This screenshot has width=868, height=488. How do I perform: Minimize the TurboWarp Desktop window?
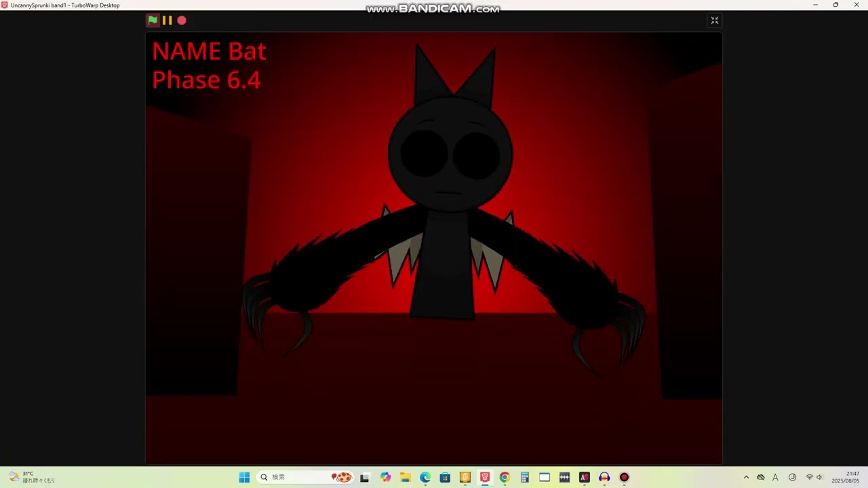click(815, 5)
